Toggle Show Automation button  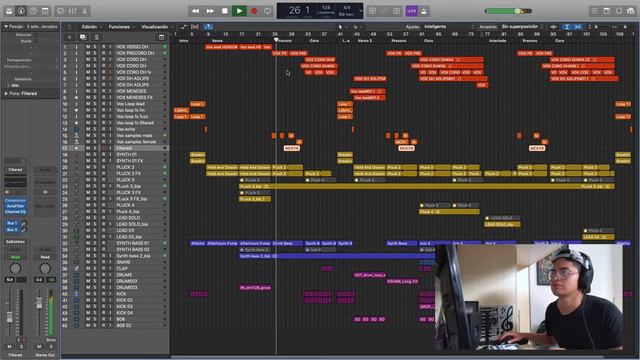[x=184, y=27]
